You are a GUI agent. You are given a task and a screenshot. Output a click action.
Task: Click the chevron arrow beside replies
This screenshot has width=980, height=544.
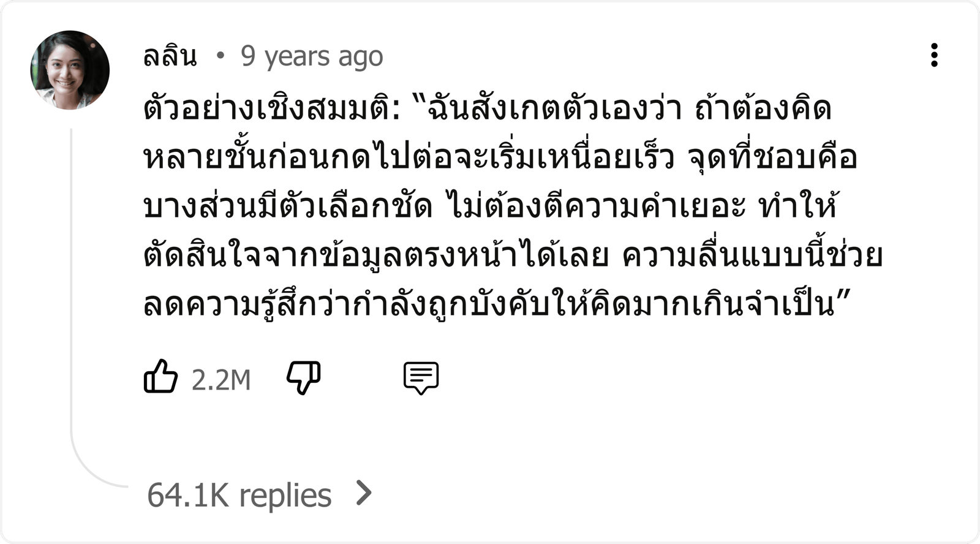click(364, 493)
